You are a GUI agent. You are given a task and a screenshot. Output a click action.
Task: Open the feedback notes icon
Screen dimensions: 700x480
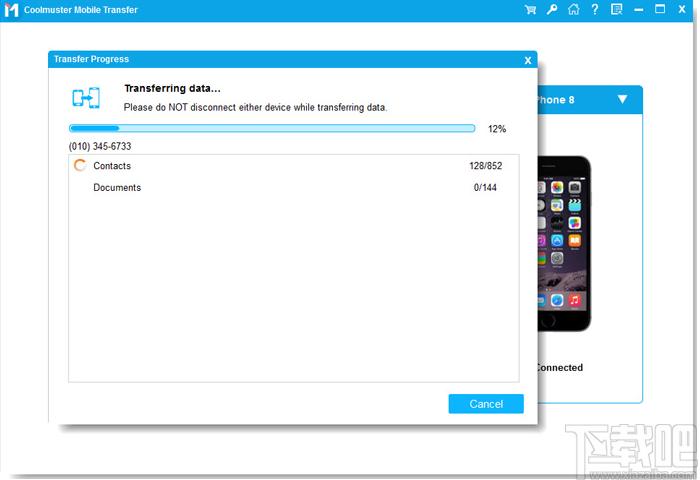(x=617, y=9)
